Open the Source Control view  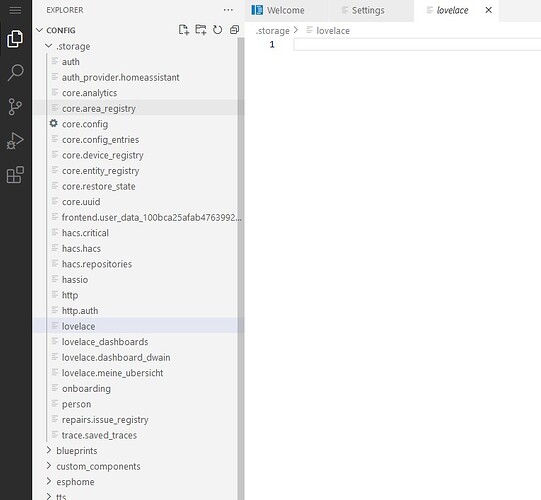[x=15, y=107]
